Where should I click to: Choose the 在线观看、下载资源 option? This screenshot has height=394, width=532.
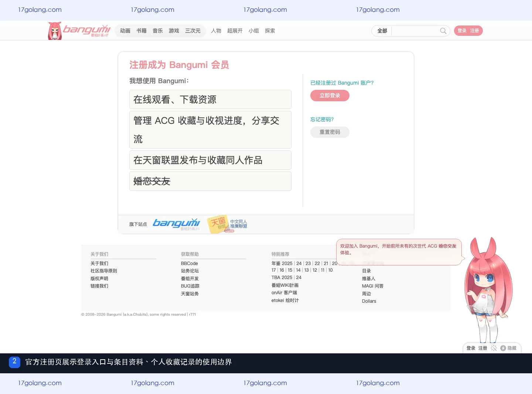(x=210, y=99)
